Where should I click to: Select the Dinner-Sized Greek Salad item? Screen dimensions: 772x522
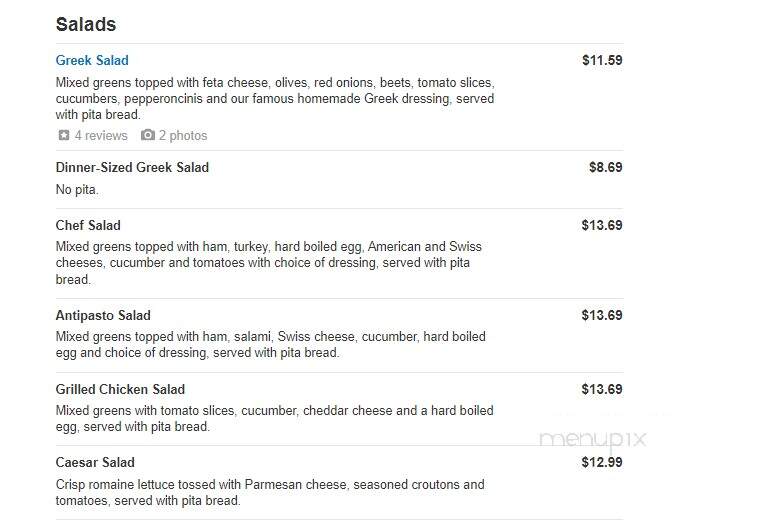pyautogui.click(x=132, y=167)
